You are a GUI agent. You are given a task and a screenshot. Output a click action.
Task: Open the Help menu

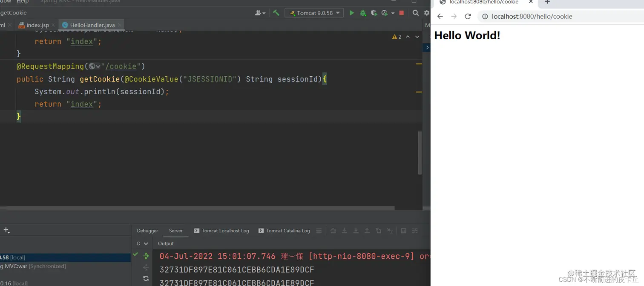[x=23, y=2]
